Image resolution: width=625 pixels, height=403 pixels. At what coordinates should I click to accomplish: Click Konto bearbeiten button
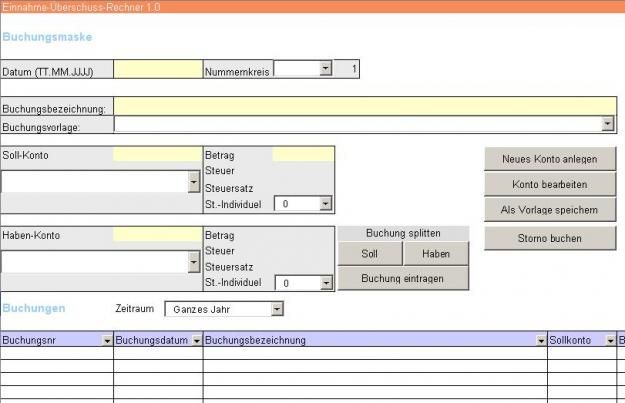pos(550,184)
